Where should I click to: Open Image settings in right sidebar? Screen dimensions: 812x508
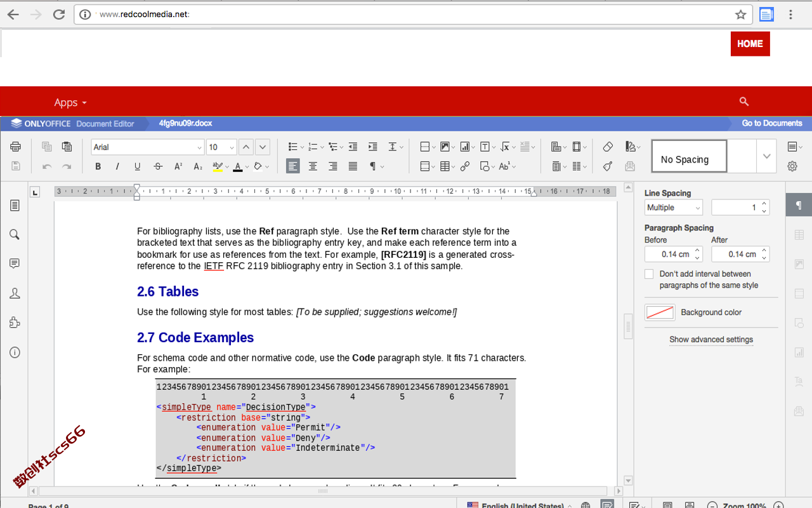pos(799,264)
